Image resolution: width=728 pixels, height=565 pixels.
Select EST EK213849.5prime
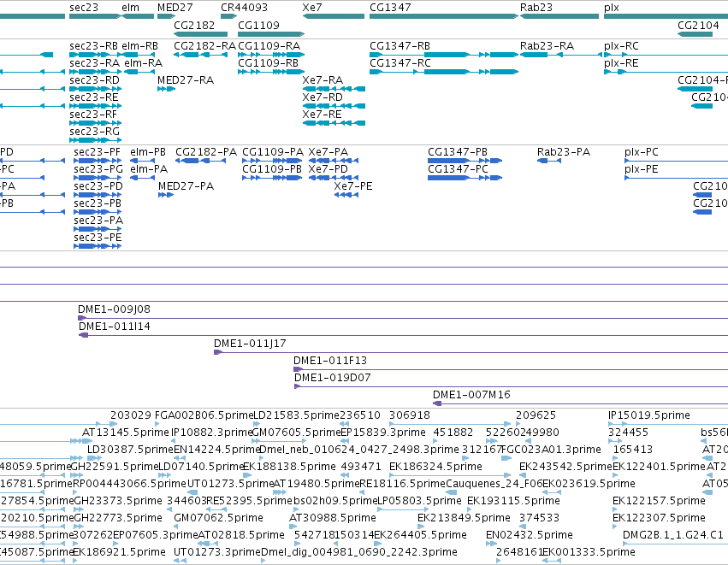420,527
